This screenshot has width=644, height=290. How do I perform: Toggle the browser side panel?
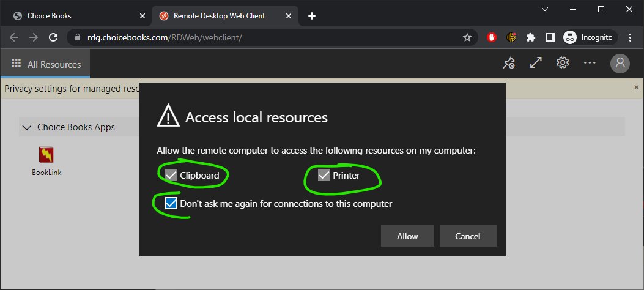550,37
